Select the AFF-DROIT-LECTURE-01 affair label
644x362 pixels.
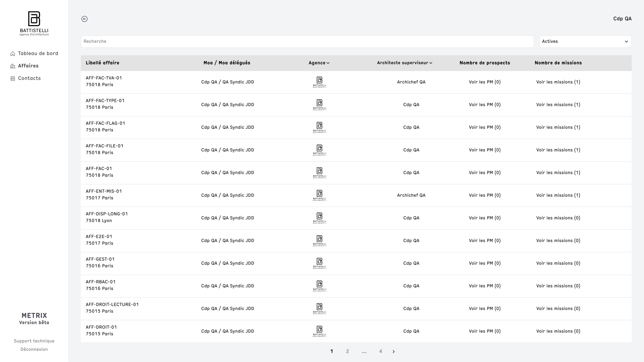pos(112,305)
